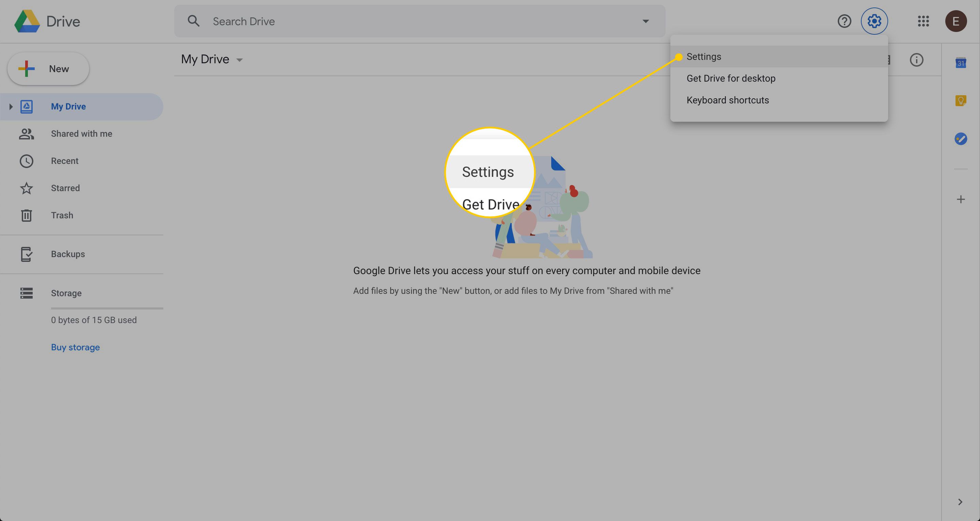The width and height of the screenshot is (980, 521).
Task: Click the Search Drive input field
Action: (x=420, y=21)
